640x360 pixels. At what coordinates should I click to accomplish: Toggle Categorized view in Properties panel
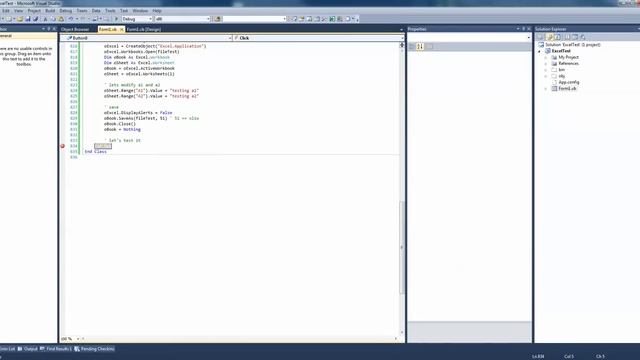412,47
